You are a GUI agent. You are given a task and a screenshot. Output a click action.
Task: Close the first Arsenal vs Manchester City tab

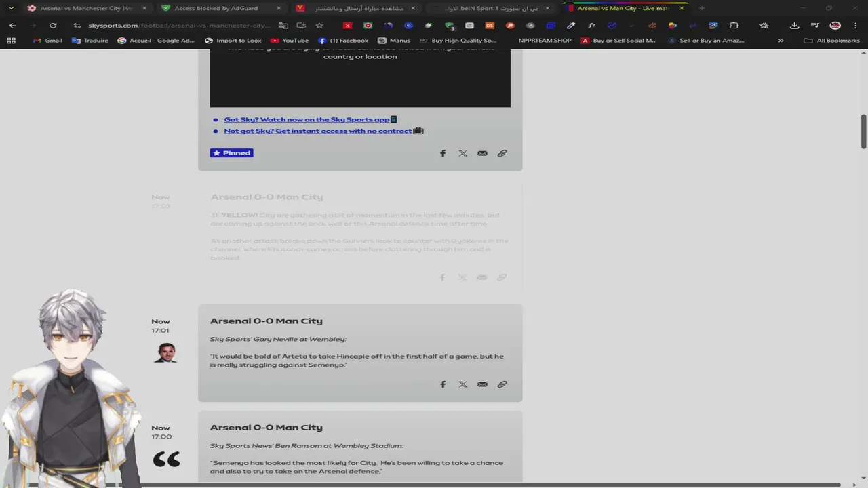point(144,8)
